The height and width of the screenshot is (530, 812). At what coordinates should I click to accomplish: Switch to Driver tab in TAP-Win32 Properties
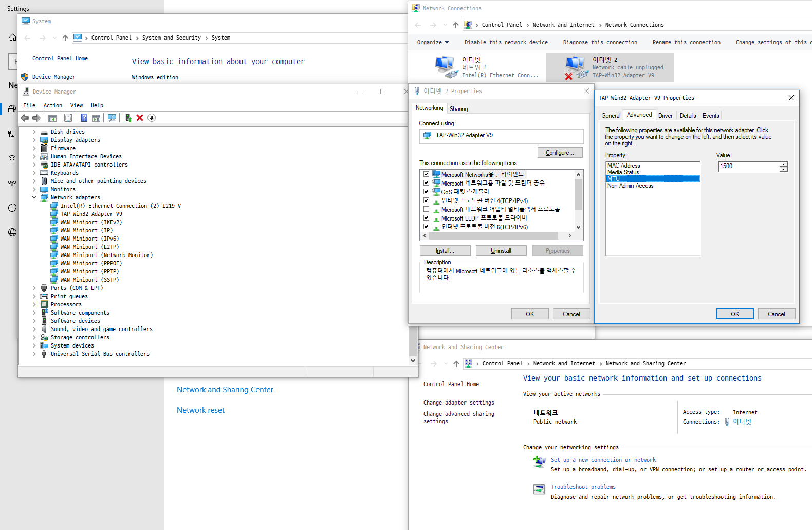coord(666,116)
